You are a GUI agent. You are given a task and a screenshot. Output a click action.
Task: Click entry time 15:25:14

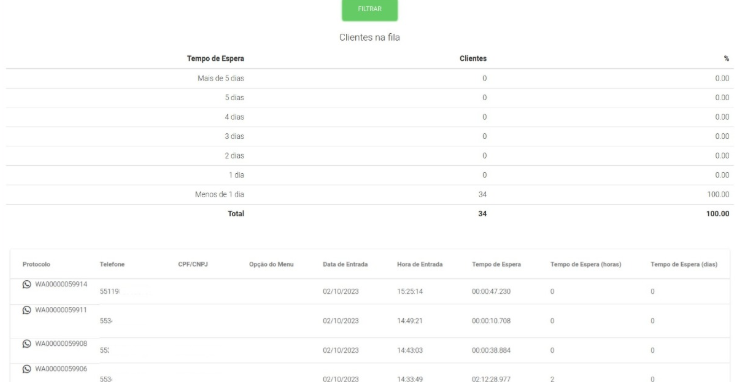click(x=410, y=292)
